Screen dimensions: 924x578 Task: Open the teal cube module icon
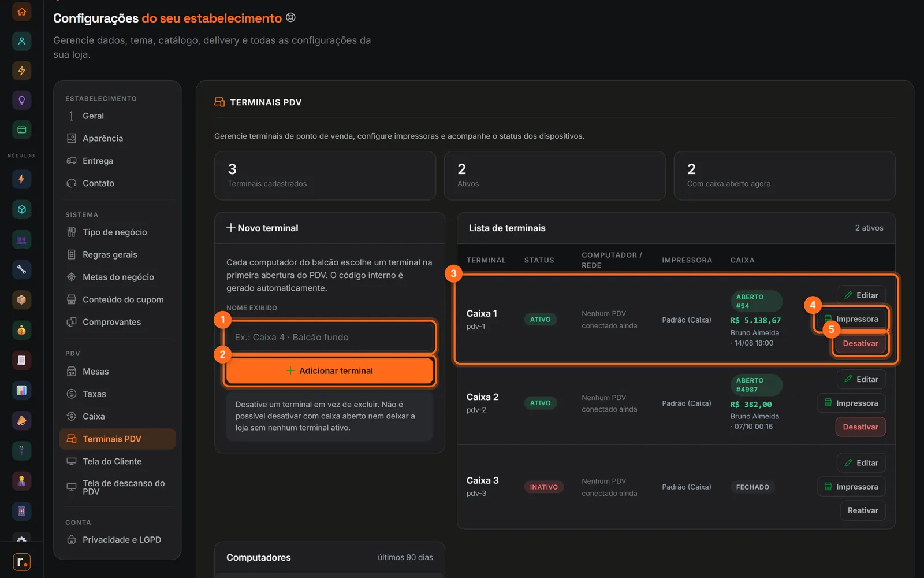coord(21,209)
